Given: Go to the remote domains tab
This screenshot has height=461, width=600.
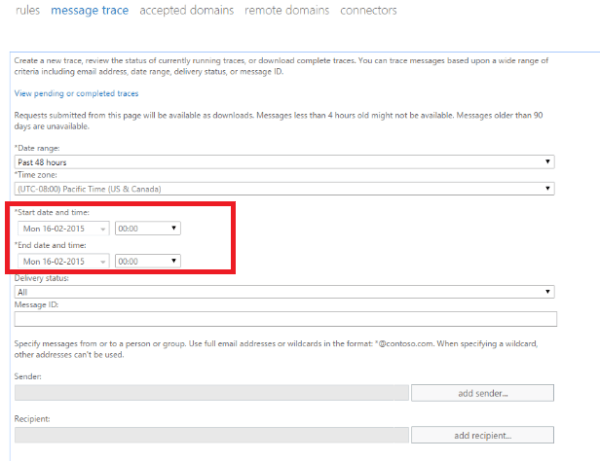Looking at the screenshot, I should point(287,11).
